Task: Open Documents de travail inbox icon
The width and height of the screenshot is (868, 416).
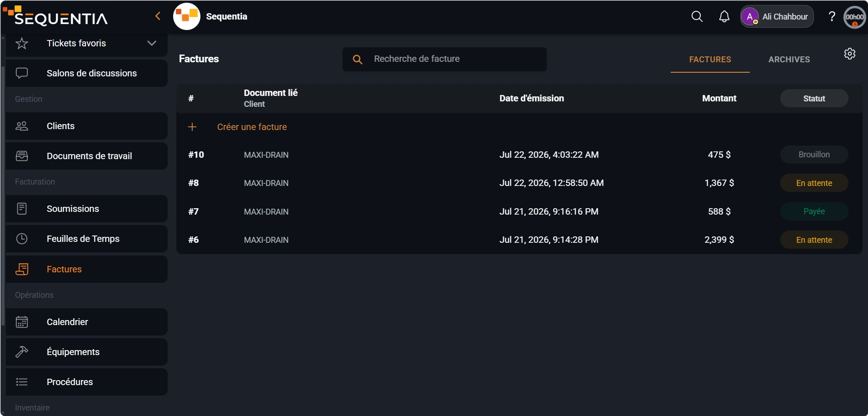Action: pyautogui.click(x=22, y=156)
